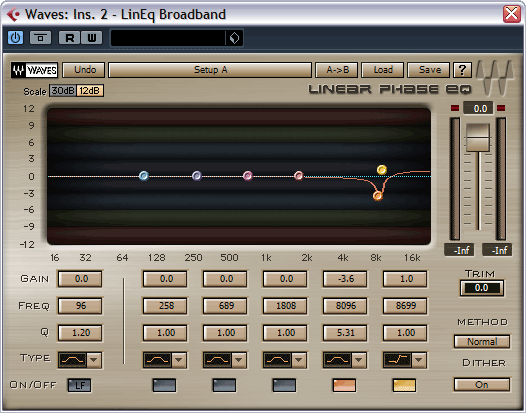
Task: Select the pink 1808 Hz band marker
Action: click(x=299, y=175)
